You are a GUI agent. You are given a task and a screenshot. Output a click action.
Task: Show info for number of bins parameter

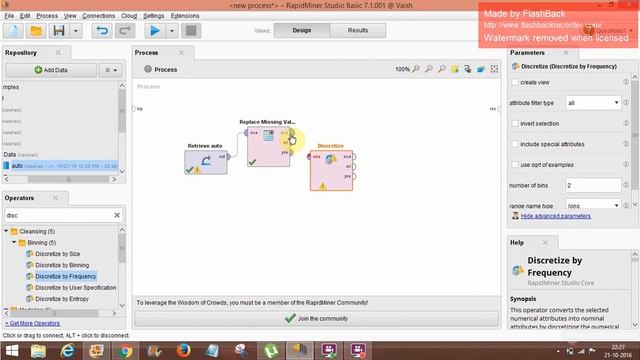coord(626,185)
